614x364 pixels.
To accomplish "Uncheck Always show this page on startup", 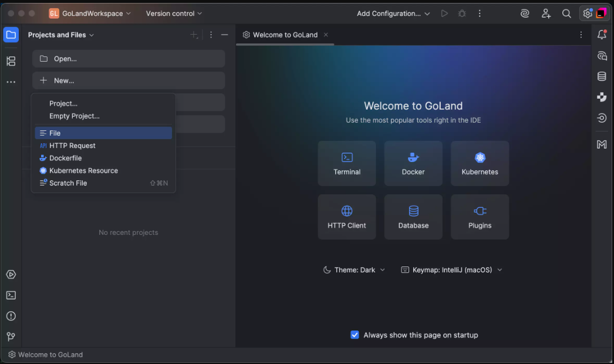I will click(355, 335).
